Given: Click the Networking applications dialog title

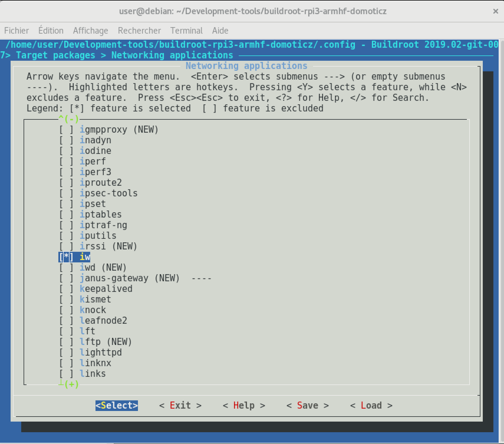Looking at the screenshot, I should (246, 66).
